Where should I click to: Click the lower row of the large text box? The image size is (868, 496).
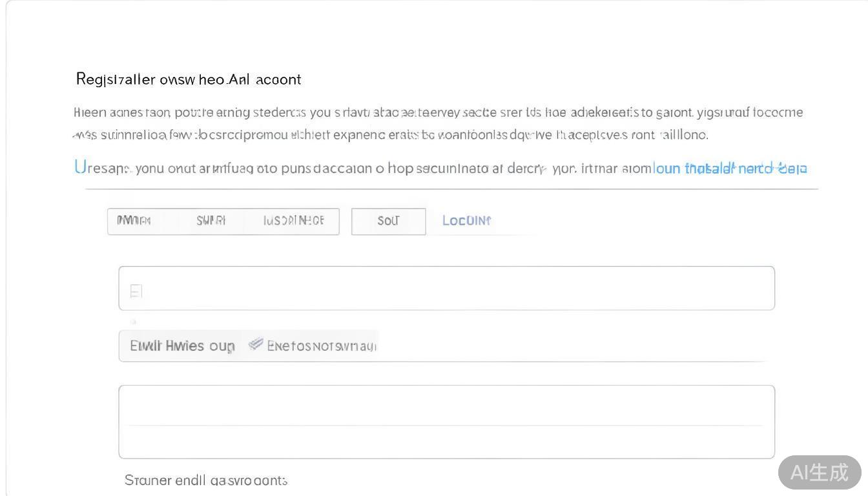point(446,442)
